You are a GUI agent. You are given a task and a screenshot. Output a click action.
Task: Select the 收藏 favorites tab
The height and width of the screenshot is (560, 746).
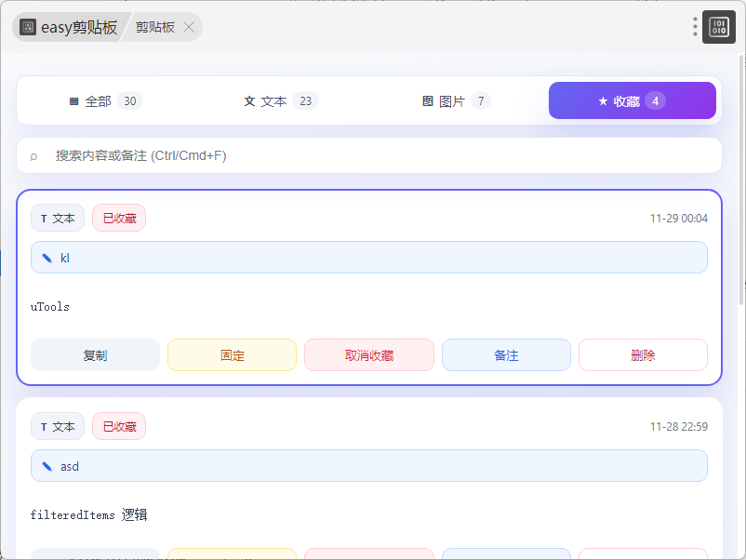[x=632, y=101]
